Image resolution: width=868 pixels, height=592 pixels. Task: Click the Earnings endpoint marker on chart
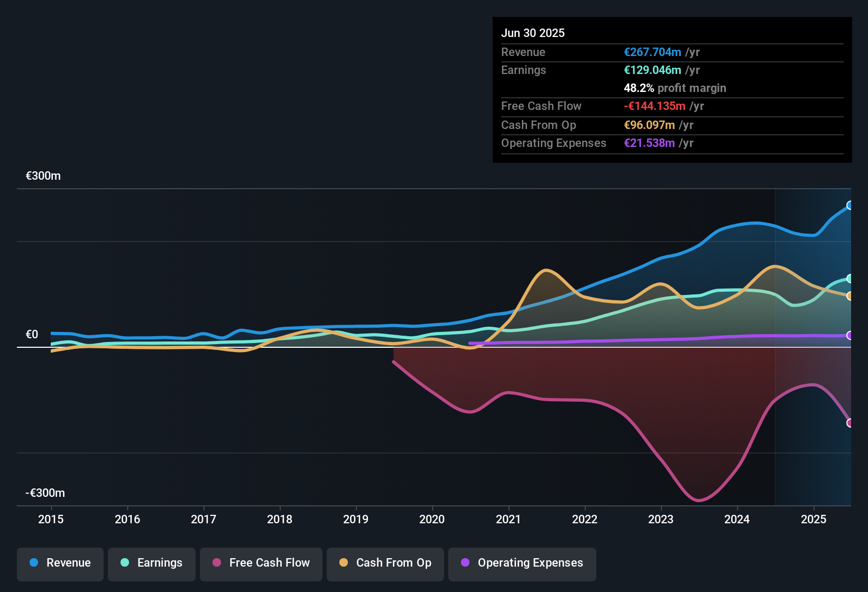click(849, 279)
